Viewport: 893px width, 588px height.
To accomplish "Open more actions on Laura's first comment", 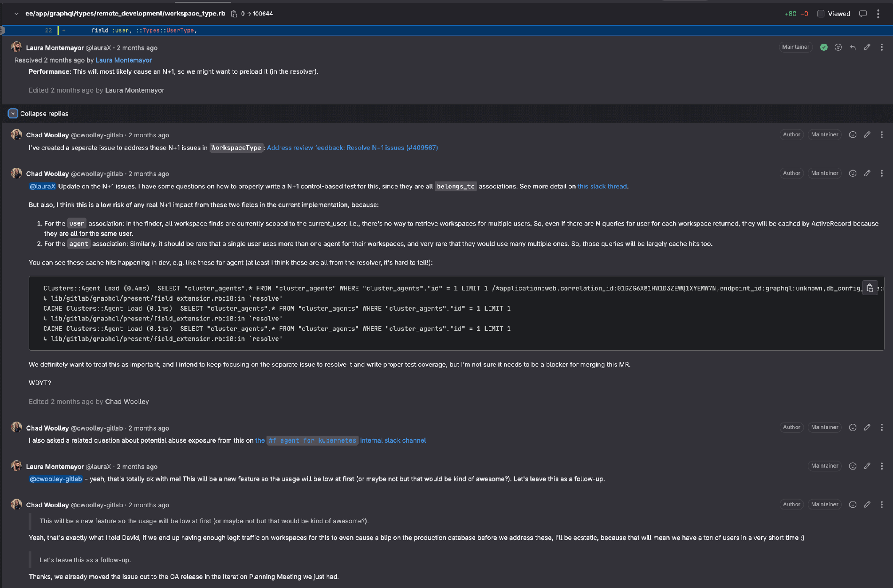I will click(882, 47).
